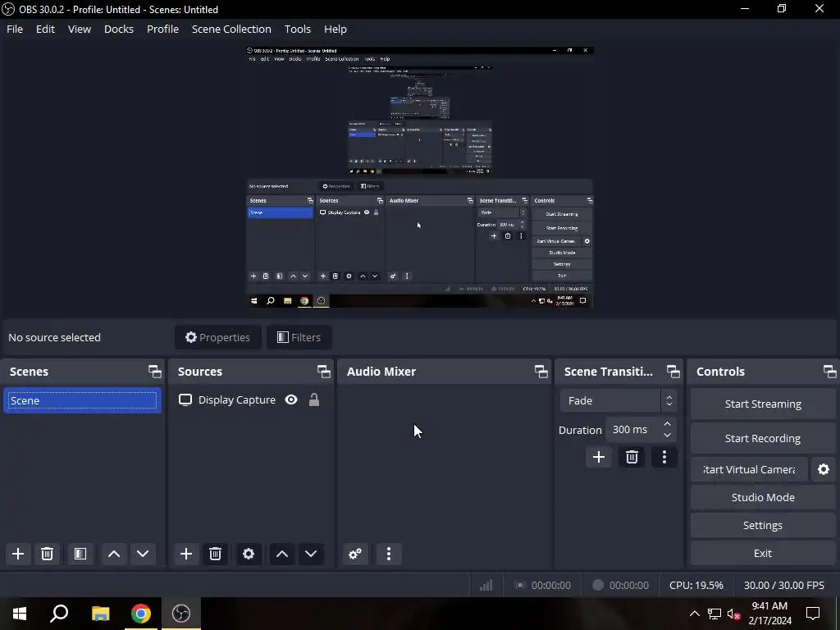The image size is (840, 630).
Task: Open advanced audio properties gears icon
Action: [355, 554]
